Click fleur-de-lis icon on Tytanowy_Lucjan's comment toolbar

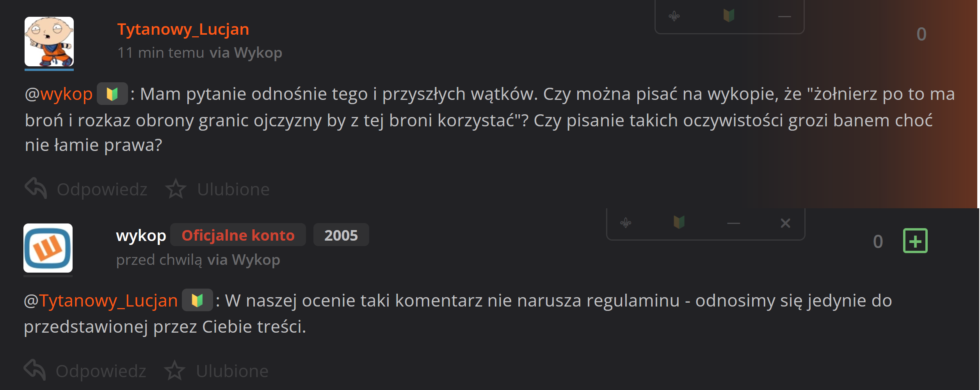point(674,16)
